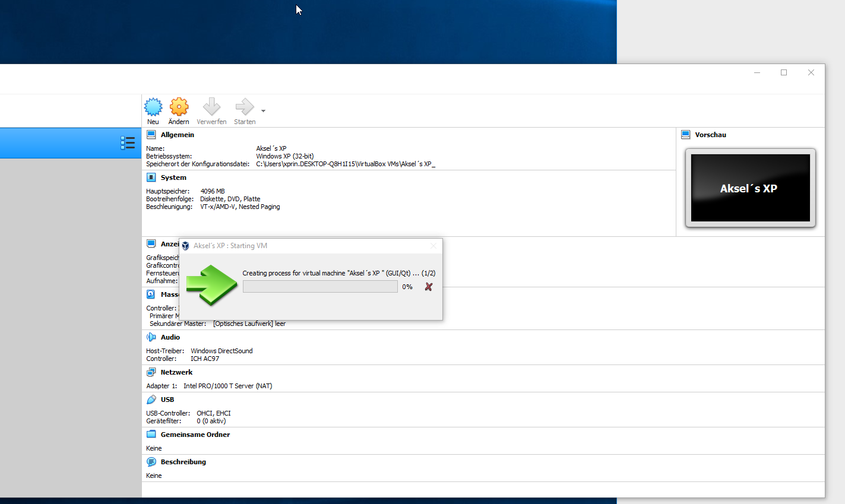Open the Audio section heading
This screenshot has width=845, height=504.
[x=170, y=337]
